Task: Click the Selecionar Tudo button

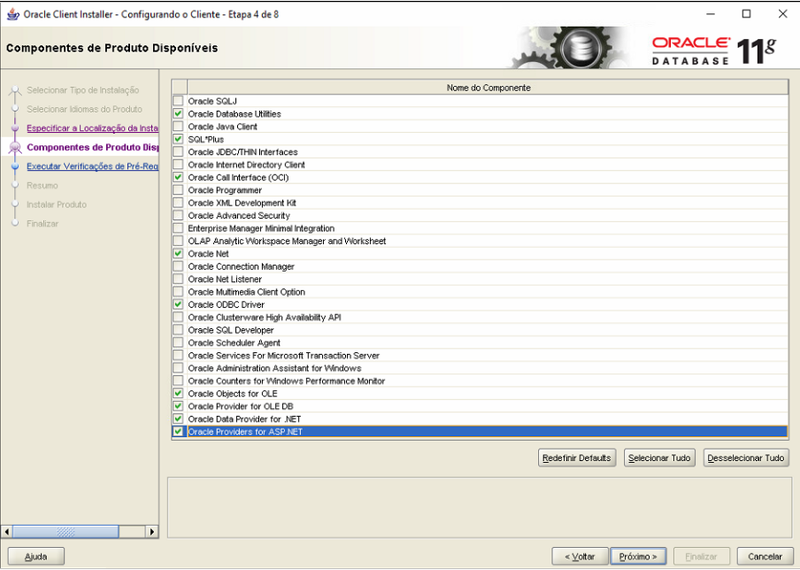Action: pyautogui.click(x=659, y=458)
